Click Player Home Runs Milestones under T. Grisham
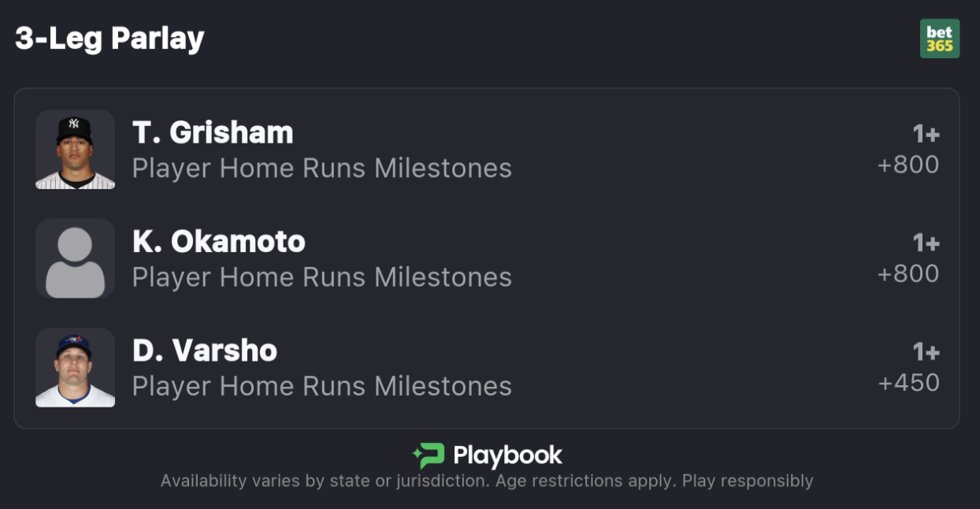The image size is (980, 509). click(x=321, y=168)
